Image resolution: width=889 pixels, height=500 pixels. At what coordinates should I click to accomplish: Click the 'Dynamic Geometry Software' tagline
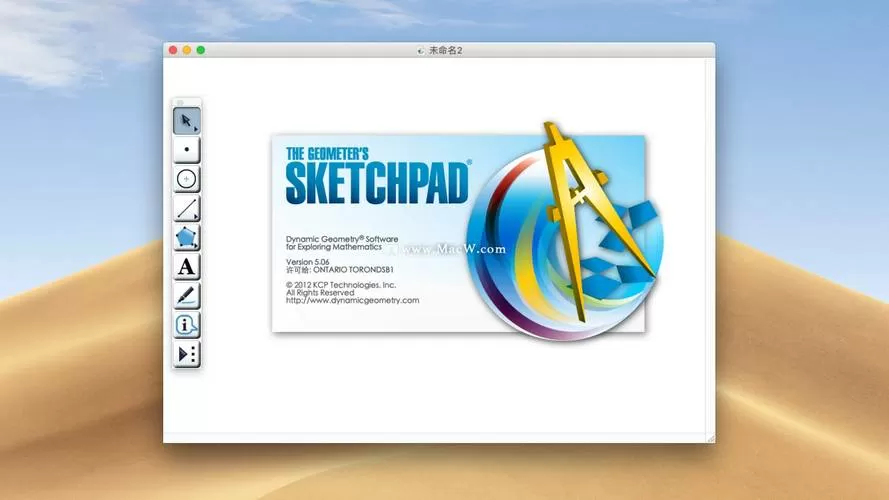(x=342, y=239)
